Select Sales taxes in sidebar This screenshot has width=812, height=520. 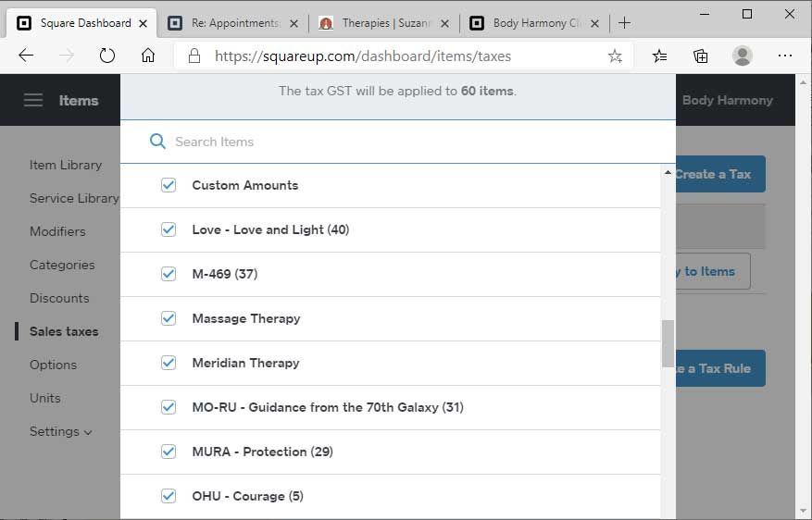[64, 331]
